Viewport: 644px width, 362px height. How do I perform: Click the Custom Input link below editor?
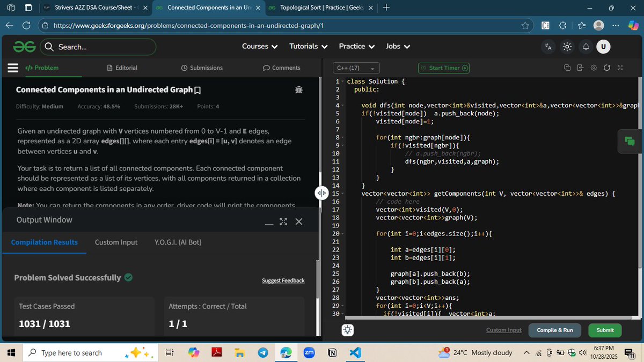tap(503, 330)
